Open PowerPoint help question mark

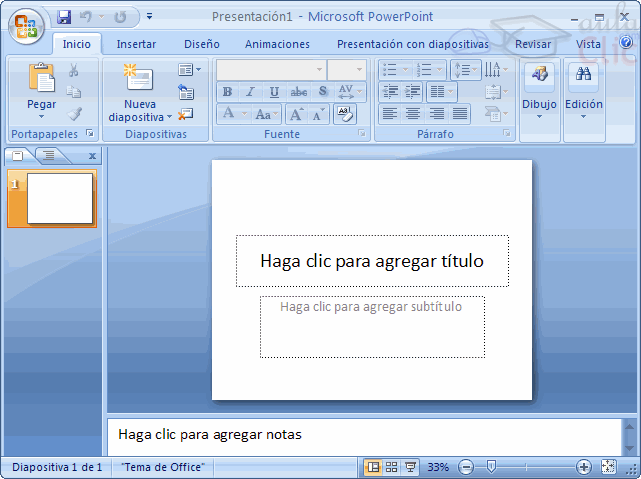point(626,42)
